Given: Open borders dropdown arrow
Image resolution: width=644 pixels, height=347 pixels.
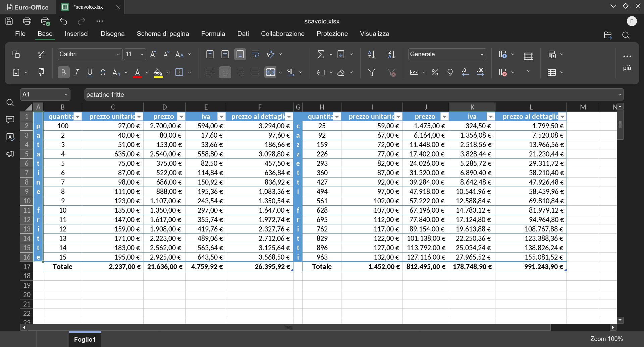Looking at the screenshot, I should coord(190,72).
